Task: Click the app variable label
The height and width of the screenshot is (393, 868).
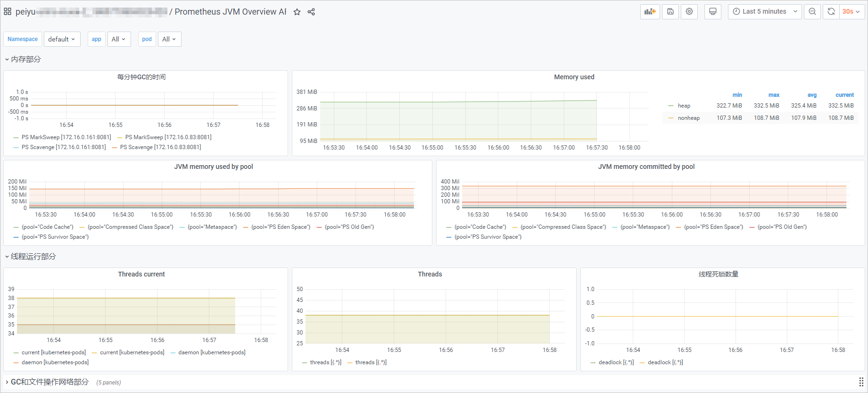Action: [x=97, y=39]
